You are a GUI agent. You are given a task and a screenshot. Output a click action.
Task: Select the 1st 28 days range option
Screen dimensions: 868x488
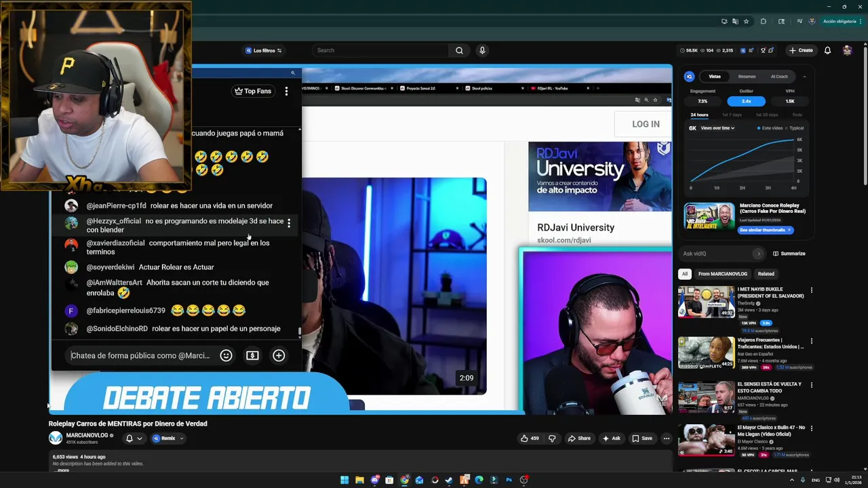pos(767,115)
